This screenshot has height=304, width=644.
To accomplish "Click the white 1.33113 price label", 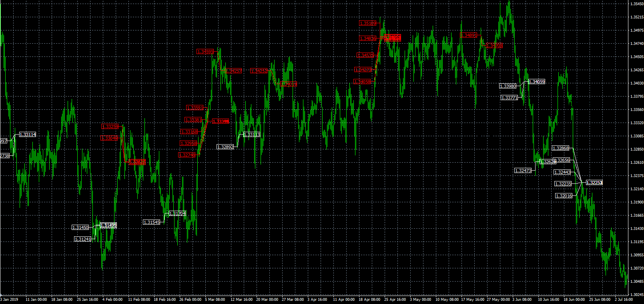I will 252,135.
